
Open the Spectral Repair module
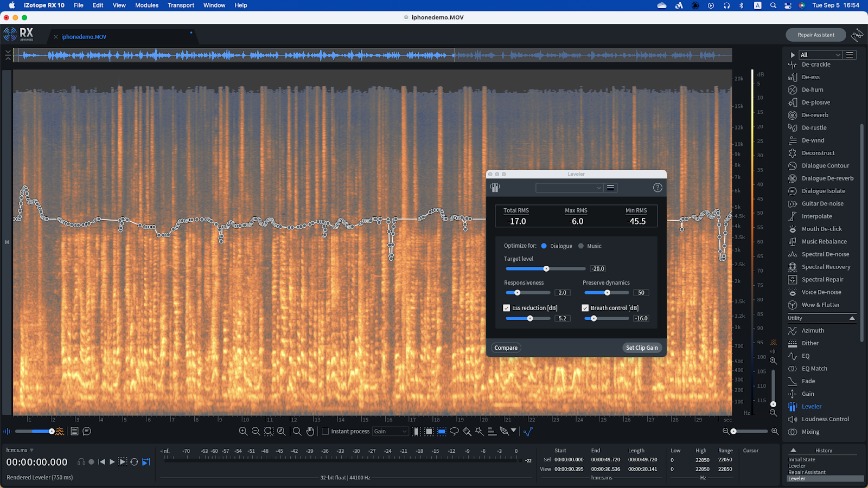(822, 280)
